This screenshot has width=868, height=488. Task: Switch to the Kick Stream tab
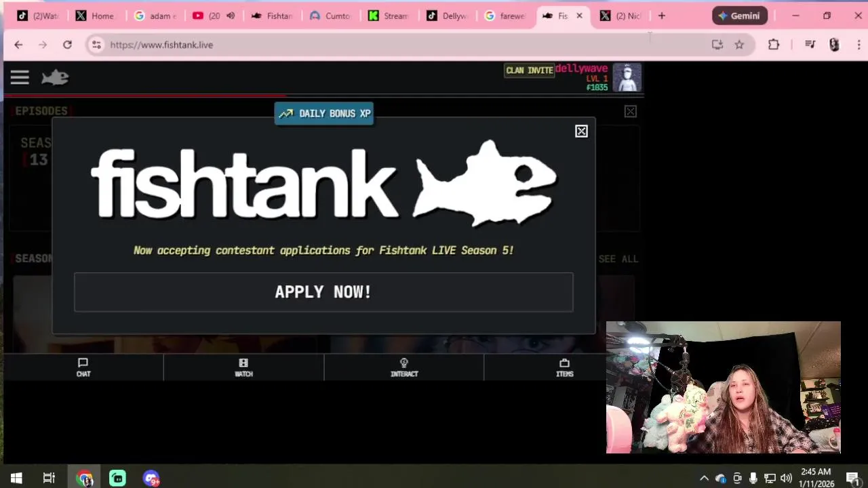[389, 16]
